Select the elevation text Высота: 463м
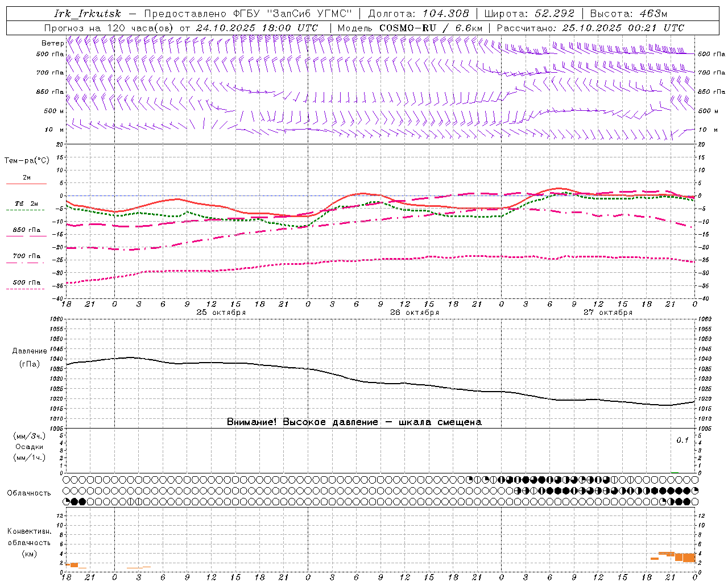The height and width of the screenshot is (582, 728). coord(628,14)
